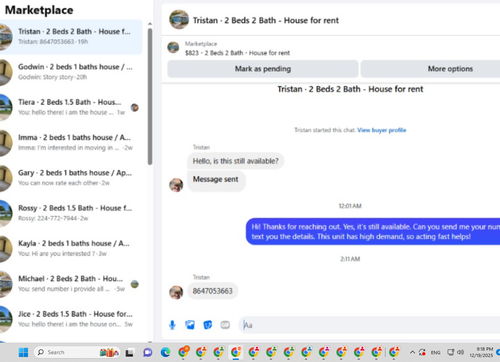This screenshot has width=500, height=362.
Task: Click the seen avatar in Michael's row
Action: point(135,284)
